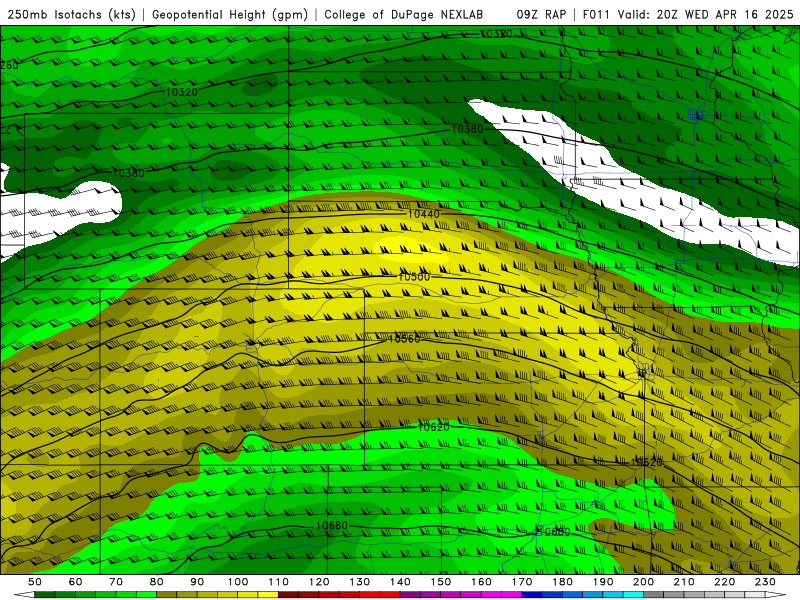Screen dimensions: 800x600
Task: Click the 170 value on the color scale
Action: [x=522, y=582]
